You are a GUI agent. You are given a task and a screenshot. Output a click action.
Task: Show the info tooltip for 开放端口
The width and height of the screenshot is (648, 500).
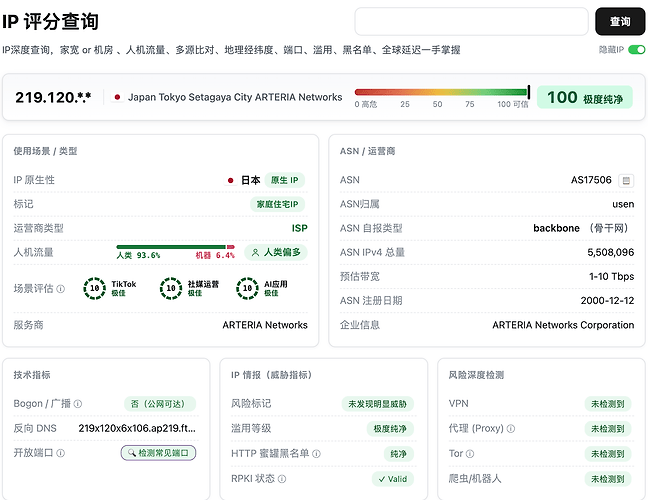click(60, 453)
